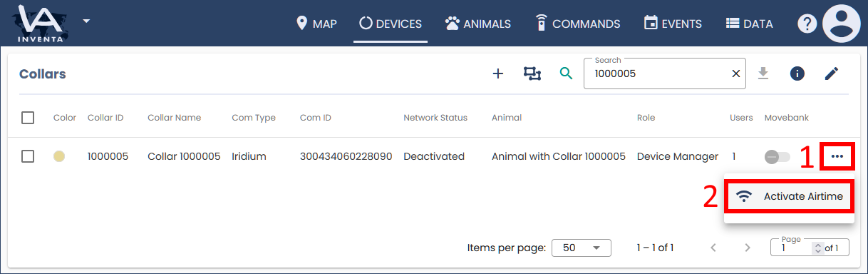
Task: Select Activate Airtime from the context menu
Action: point(789,196)
